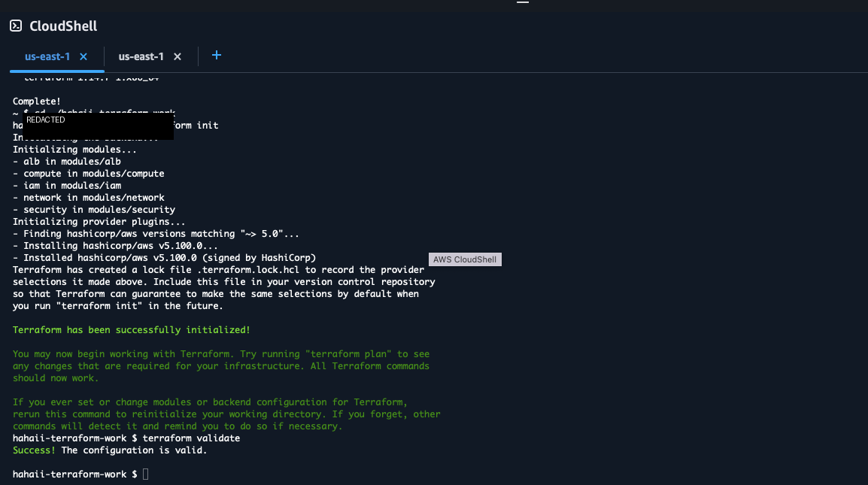Select the first us-east-1 tab
868x485 pixels.
47,56
